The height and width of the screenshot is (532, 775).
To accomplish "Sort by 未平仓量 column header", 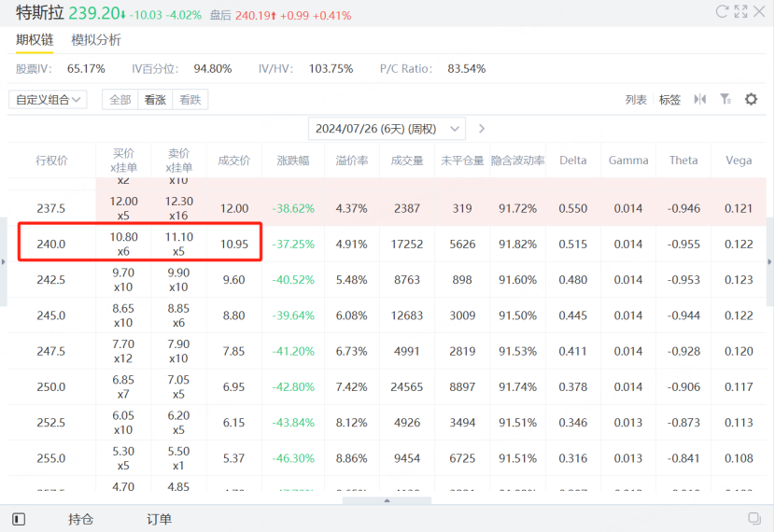I will point(462,161).
